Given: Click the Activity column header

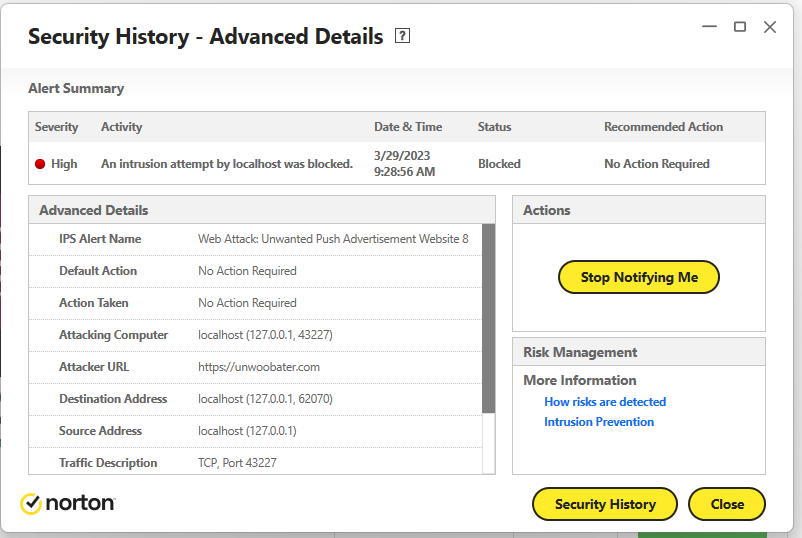Looking at the screenshot, I should pos(122,127).
